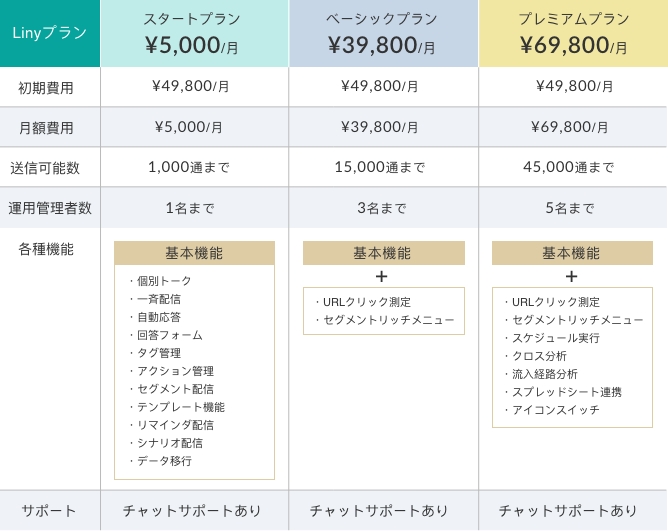
Task: Click アイコンスイッチ in the premium list
Action: tap(556, 410)
